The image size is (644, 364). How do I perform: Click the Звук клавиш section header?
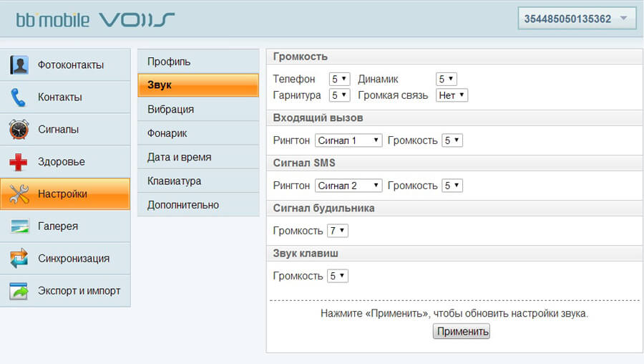(454, 254)
